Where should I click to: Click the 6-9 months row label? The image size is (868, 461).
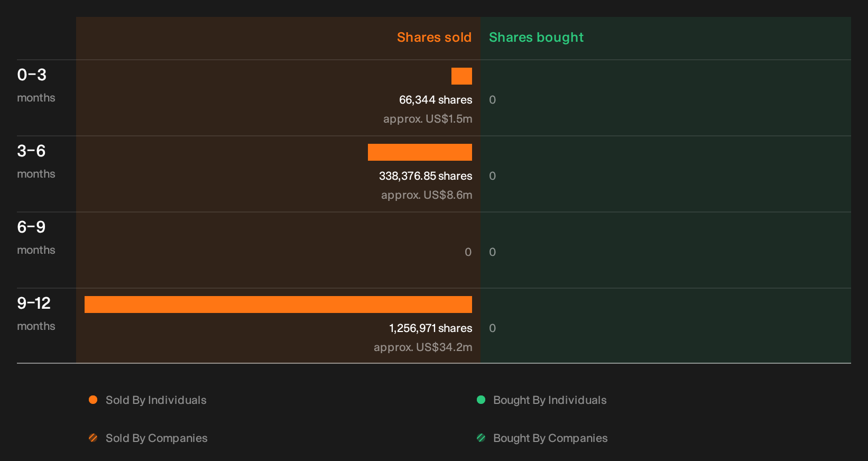tap(36, 237)
